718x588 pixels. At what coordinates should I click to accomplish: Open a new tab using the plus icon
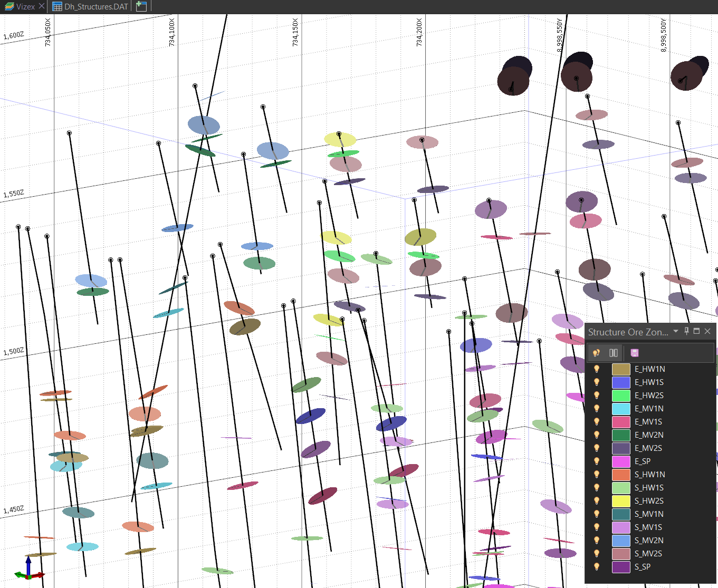pyautogui.click(x=140, y=6)
